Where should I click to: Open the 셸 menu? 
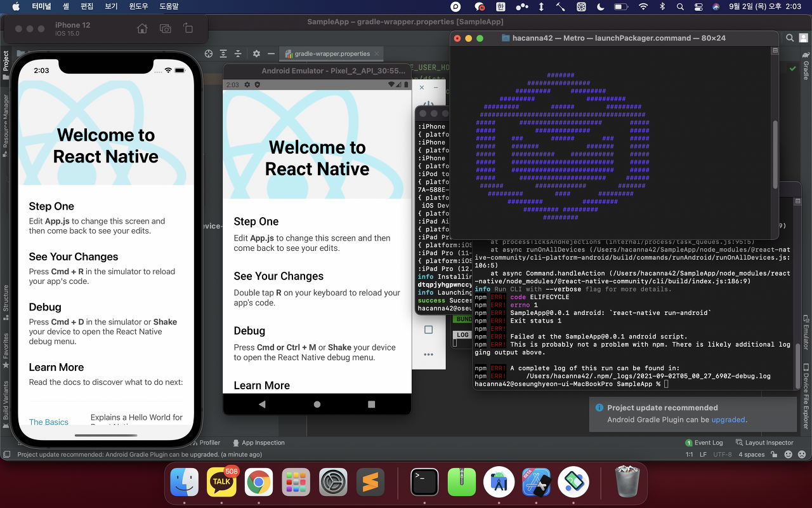pos(67,6)
